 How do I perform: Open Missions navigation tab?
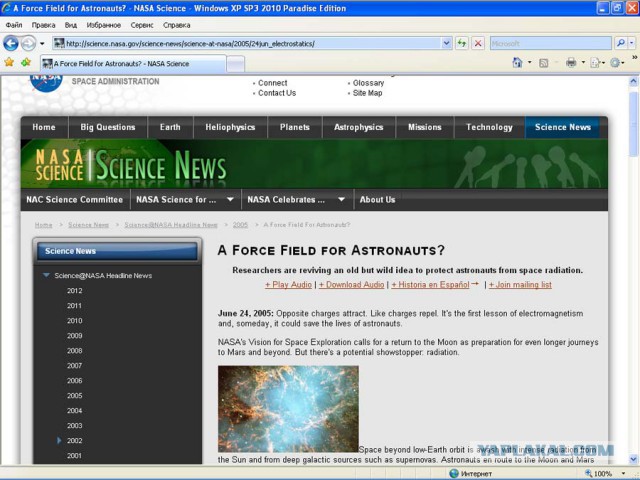click(x=424, y=127)
